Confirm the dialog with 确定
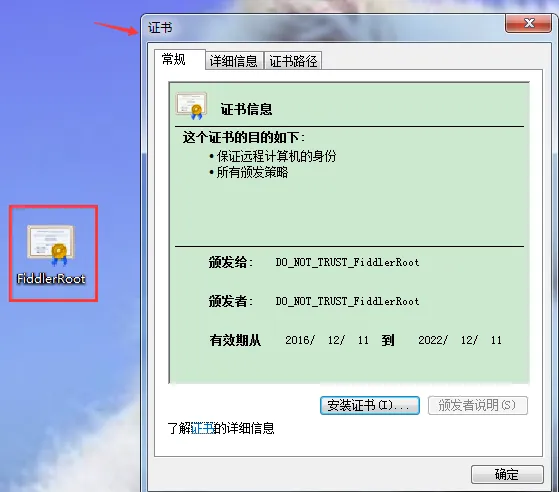 coord(507,474)
